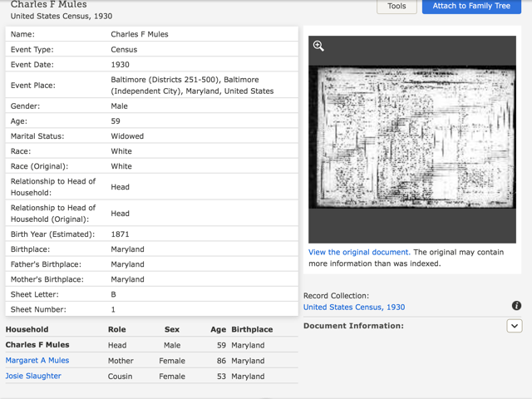The image size is (532, 399).
Task: Click the Role column header
Action: click(x=117, y=329)
